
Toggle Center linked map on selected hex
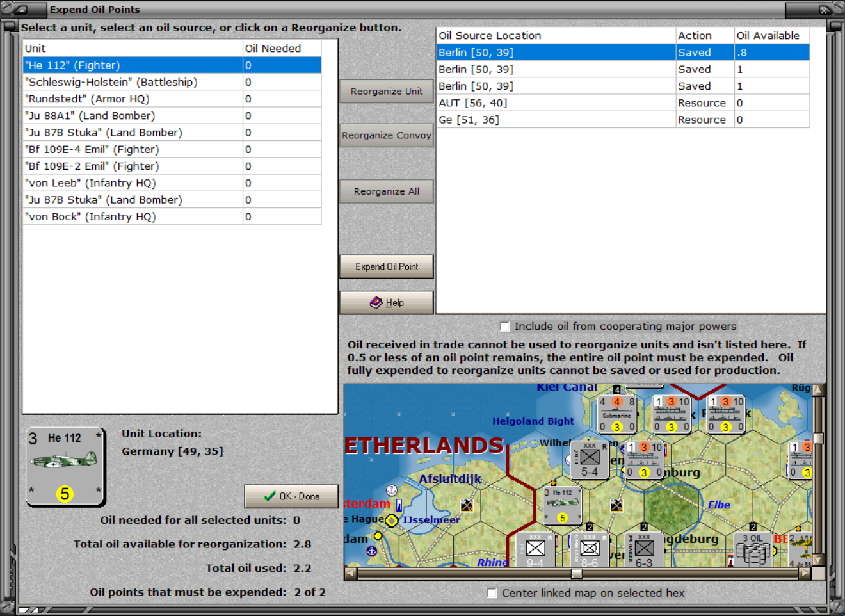click(492, 593)
